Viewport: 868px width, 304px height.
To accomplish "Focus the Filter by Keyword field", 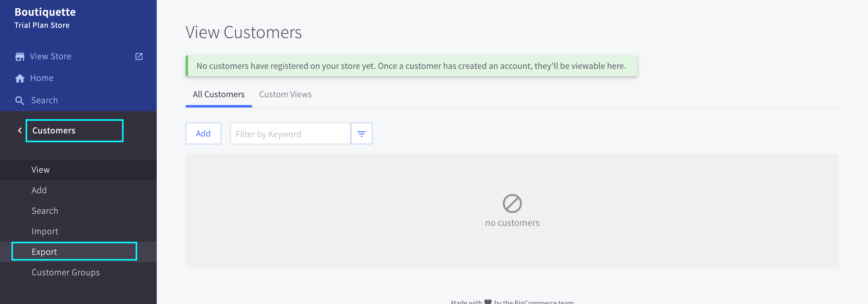I will [290, 134].
